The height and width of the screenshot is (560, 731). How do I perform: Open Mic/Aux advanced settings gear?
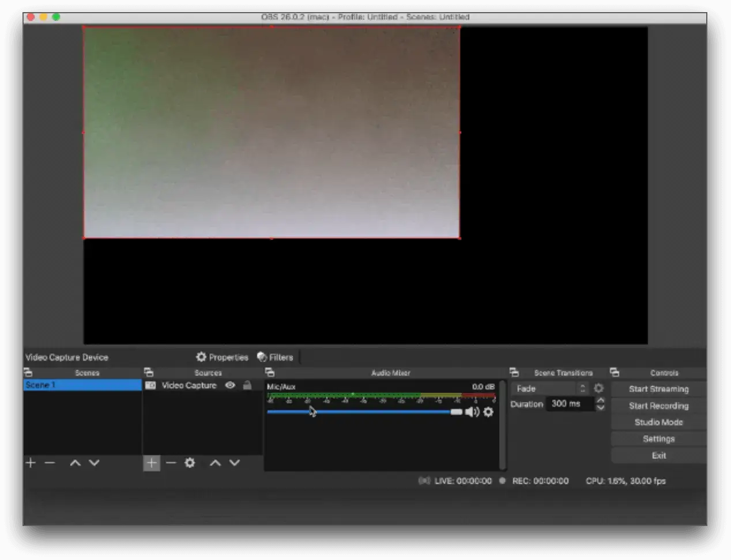(x=488, y=412)
